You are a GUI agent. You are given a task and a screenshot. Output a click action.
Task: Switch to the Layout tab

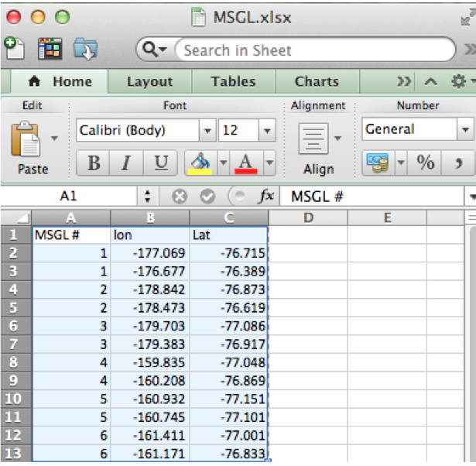tap(149, 82)
